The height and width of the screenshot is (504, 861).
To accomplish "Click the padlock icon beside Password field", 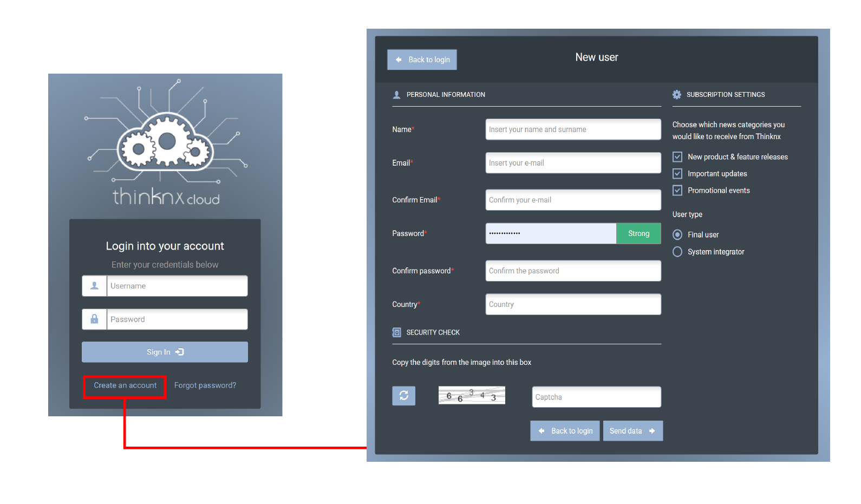I will tap(94, 319).
